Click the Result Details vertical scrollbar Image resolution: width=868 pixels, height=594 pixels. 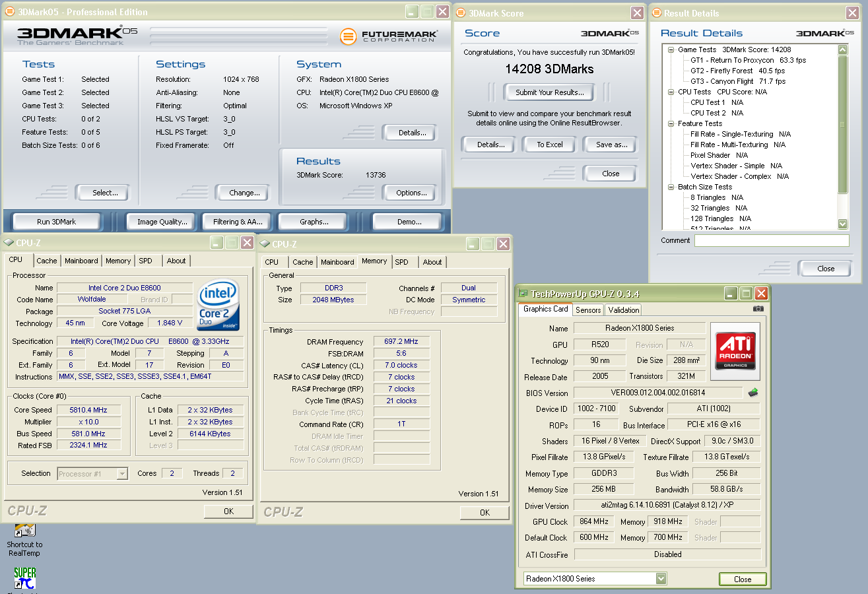pyautogui.click(x=842, y=137)
